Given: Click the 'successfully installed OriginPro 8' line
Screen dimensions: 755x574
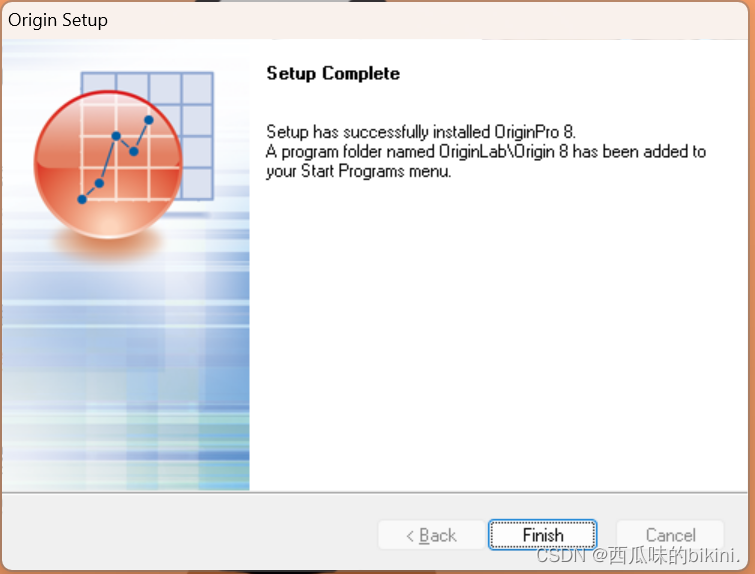Looking at the screenshot, I should [421, 131].
